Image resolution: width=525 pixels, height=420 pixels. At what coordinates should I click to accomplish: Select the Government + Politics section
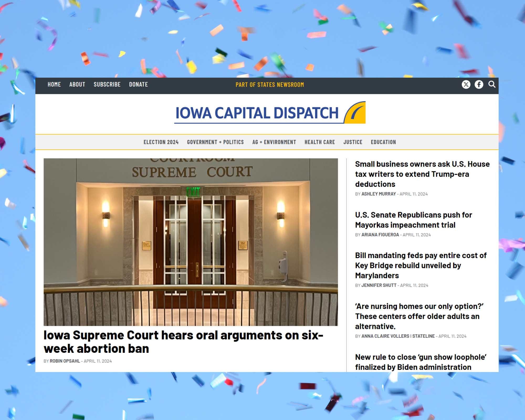point(215,142)
